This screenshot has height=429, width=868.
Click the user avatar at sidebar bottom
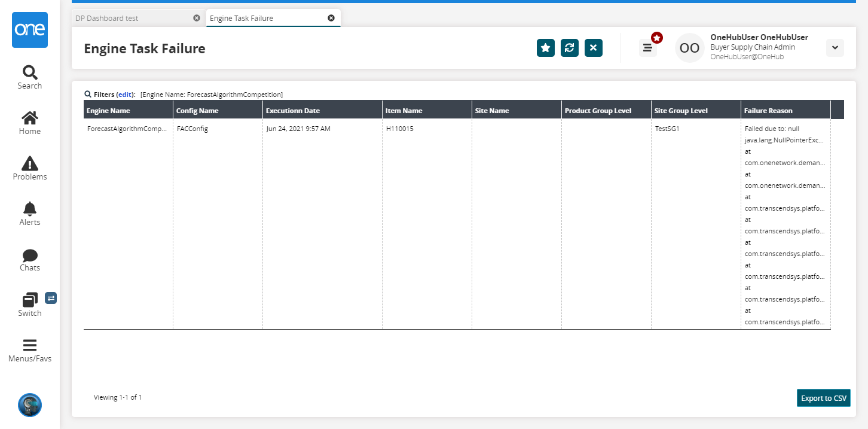pyautogui.click(x=30, y=405)
